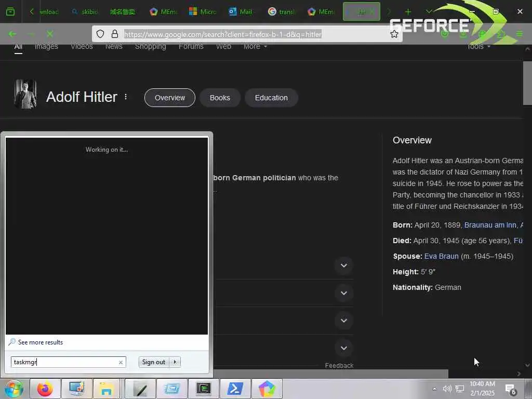Viewport: 532px width, 399px height.
Task: Click the Sign out button
Action: [153, 362]
